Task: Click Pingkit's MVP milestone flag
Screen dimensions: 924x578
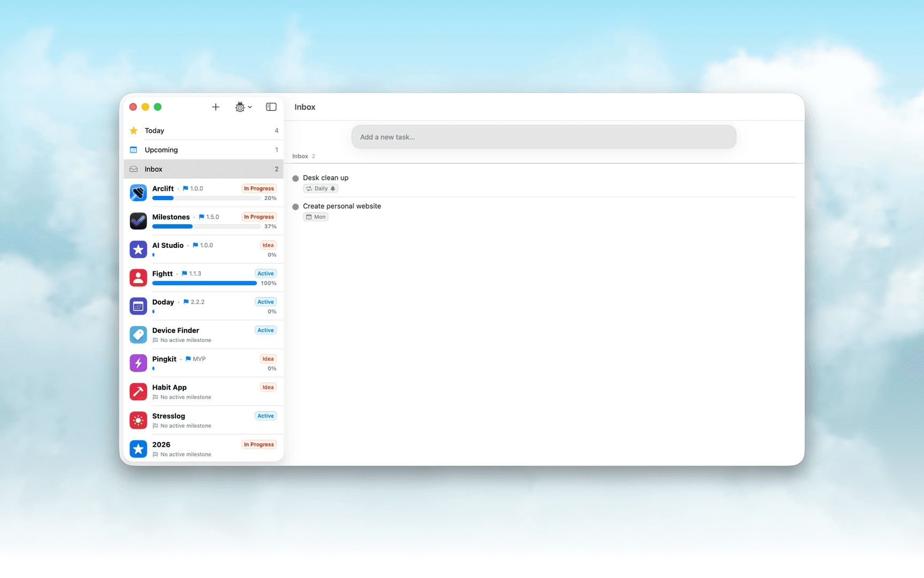Action: point(196,359)
